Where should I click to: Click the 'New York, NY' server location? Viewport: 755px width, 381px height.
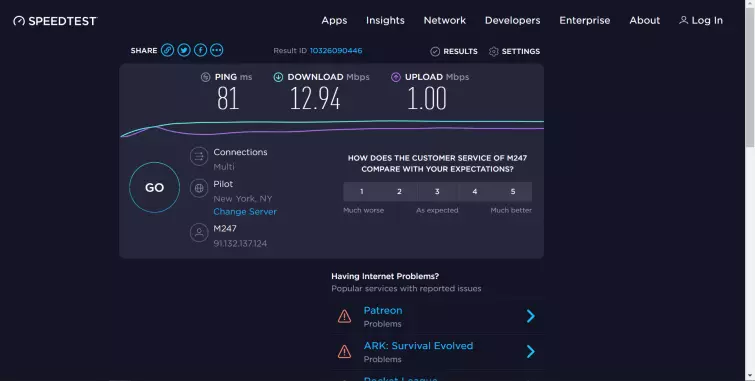[243, 198]
